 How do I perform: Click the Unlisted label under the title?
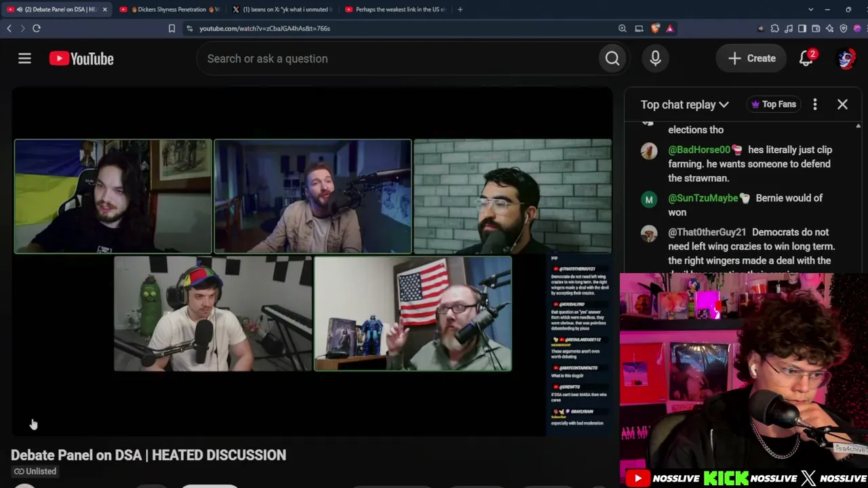click(35, 471)
